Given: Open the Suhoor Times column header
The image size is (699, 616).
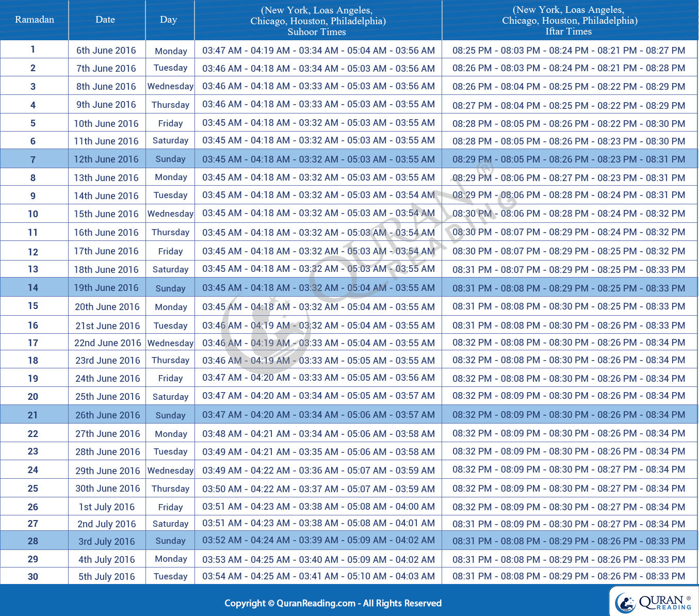Looking at the screenshot, I should tap(318, 20).
